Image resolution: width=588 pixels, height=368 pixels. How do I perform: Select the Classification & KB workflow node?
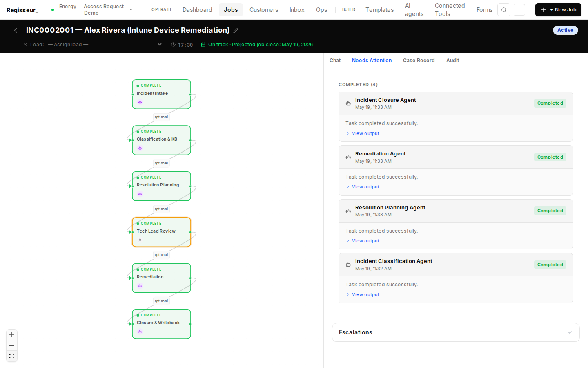(x=161, y=140)
